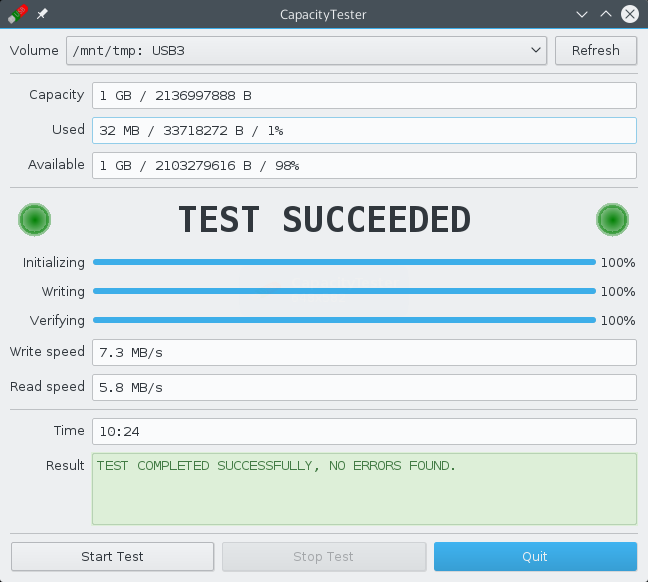Select the Capacity field
Image resolution: width=648 pixels, height=582 pixels.
364,95
